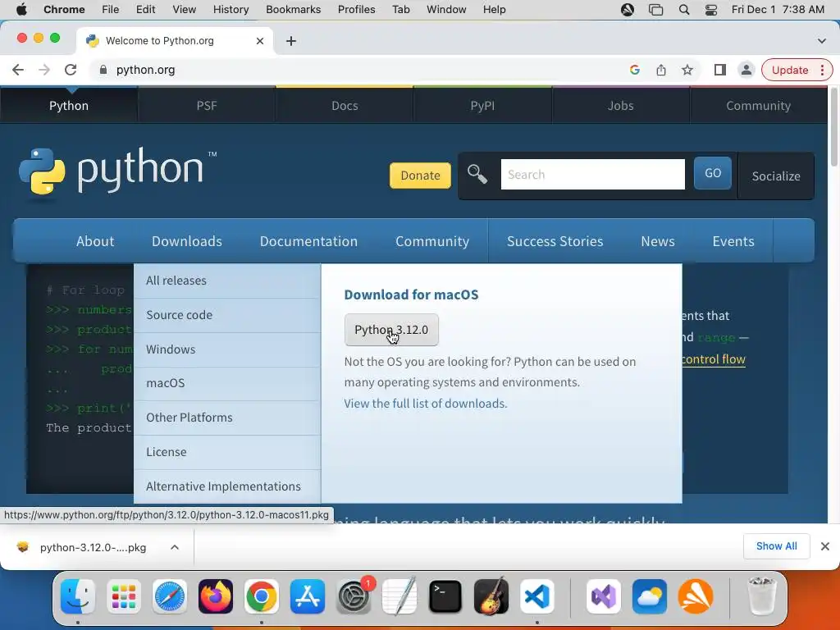Switch to the PyPI top tab
This screenshot has height=630, width=840.
(482, 106)
